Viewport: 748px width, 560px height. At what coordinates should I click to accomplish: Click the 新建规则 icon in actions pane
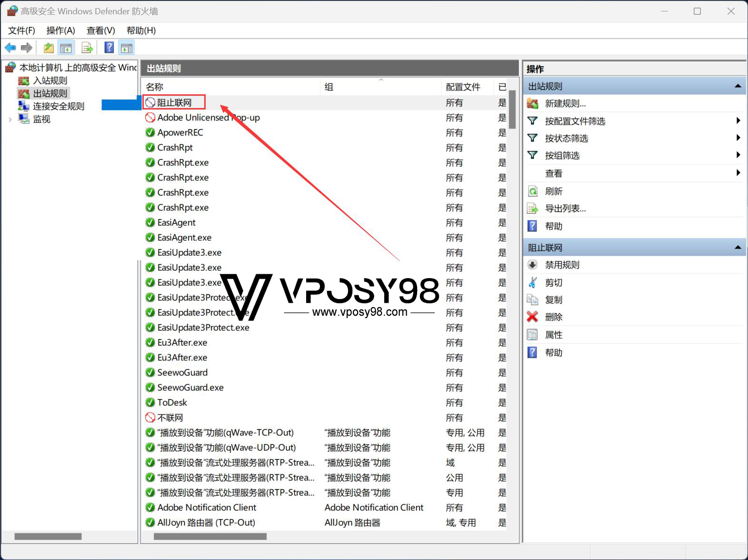coord(532,103)
